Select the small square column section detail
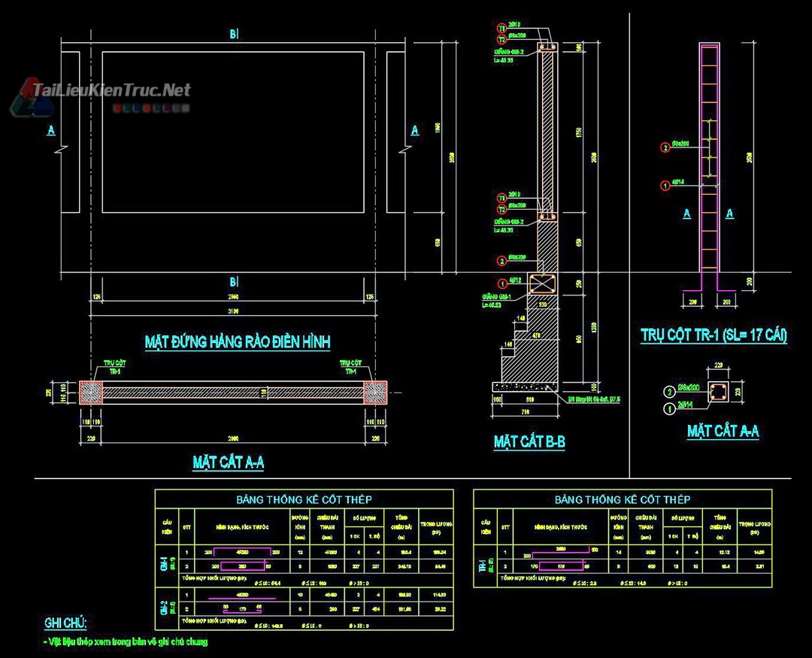812x658 pixels. tap(718, 391)
